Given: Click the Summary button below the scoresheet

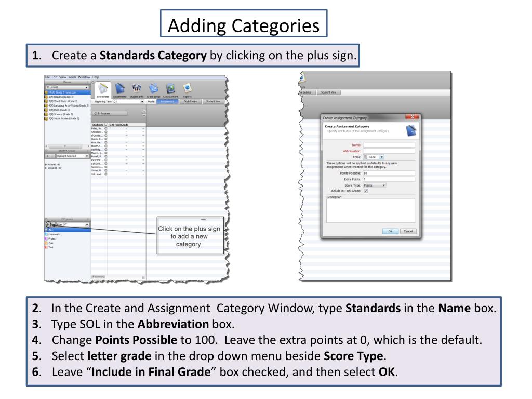Looking at the screenshot, I should click(x=98, y=277).
